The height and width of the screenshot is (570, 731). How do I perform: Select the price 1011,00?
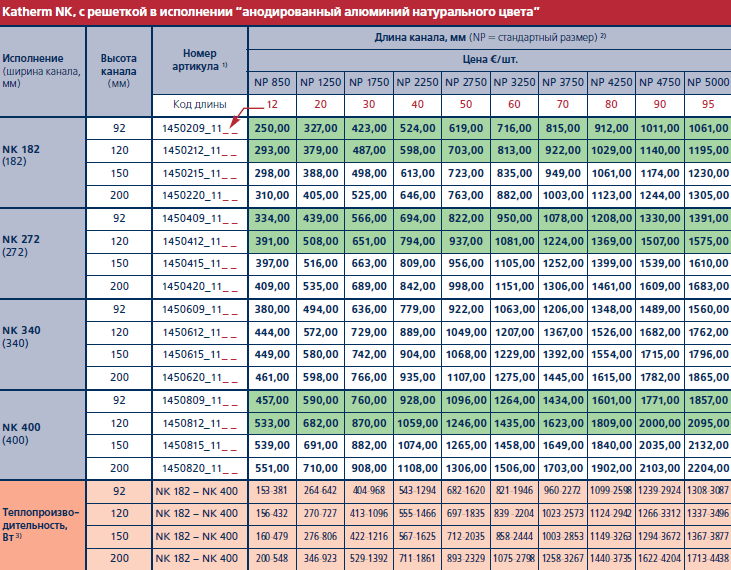(660, 128)
